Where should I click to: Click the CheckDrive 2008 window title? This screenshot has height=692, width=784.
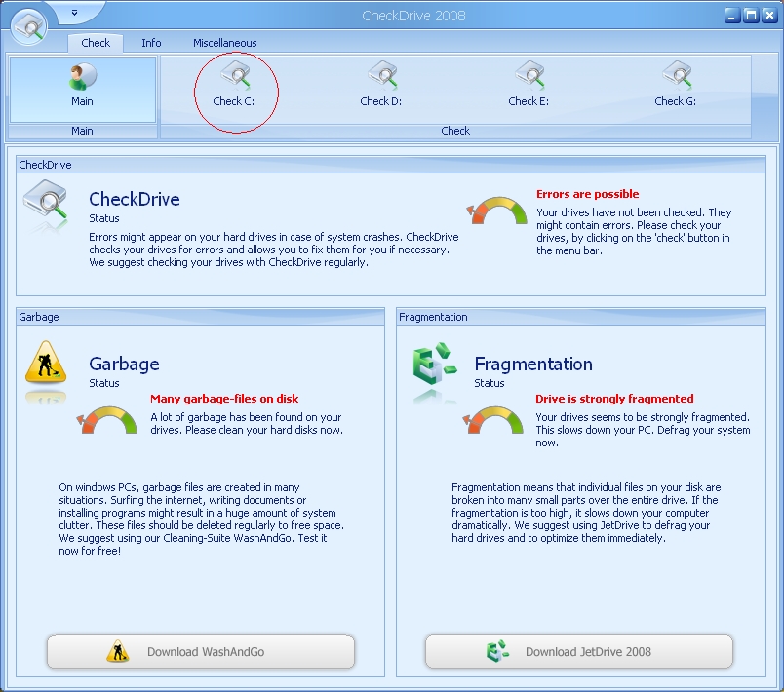tap(413, 16)
